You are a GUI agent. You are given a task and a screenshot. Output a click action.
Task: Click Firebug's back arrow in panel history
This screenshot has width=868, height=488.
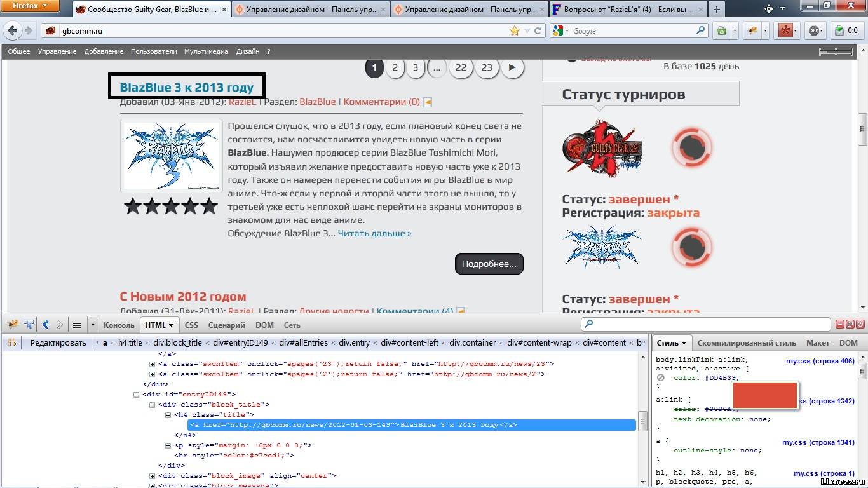[45, 325]
